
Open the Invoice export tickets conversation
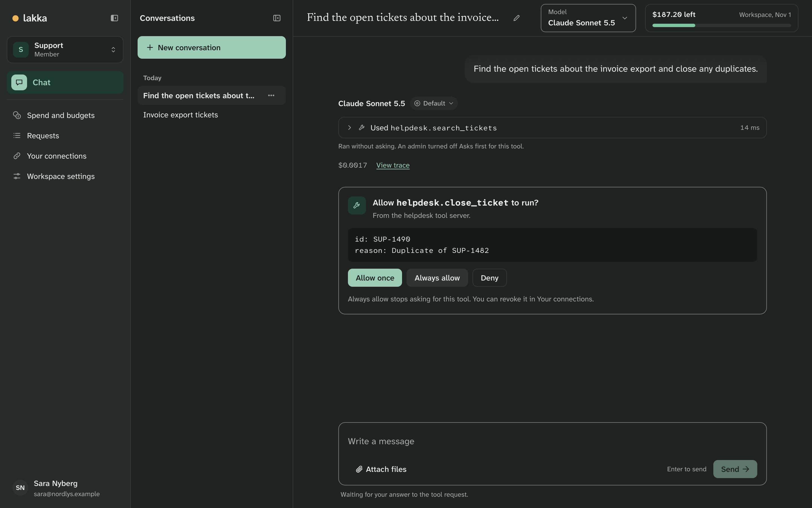coord(211,115)
